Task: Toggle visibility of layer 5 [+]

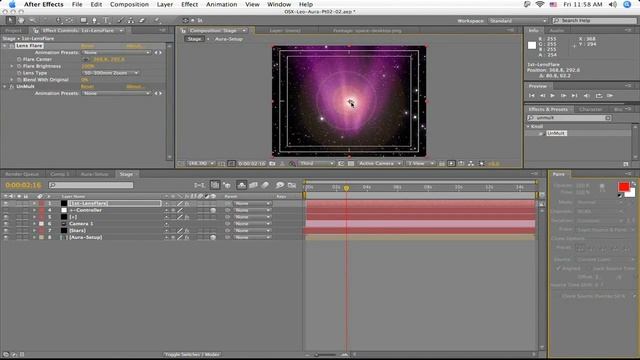Action: [6, 217]
